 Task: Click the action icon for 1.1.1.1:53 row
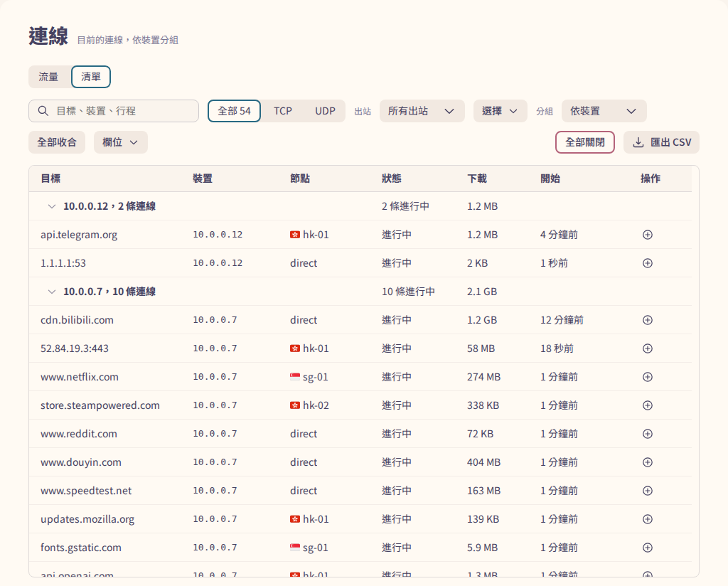click(647, 263)
